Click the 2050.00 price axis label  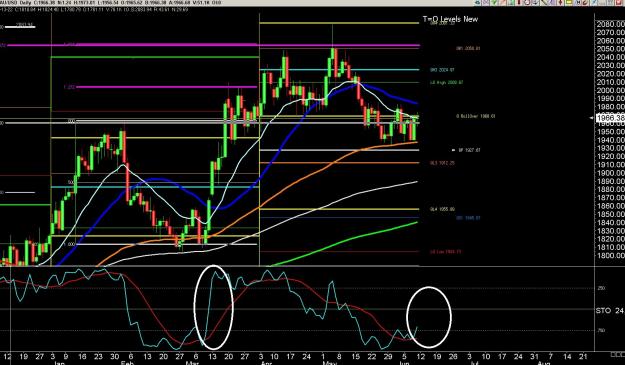click(610, 49)
